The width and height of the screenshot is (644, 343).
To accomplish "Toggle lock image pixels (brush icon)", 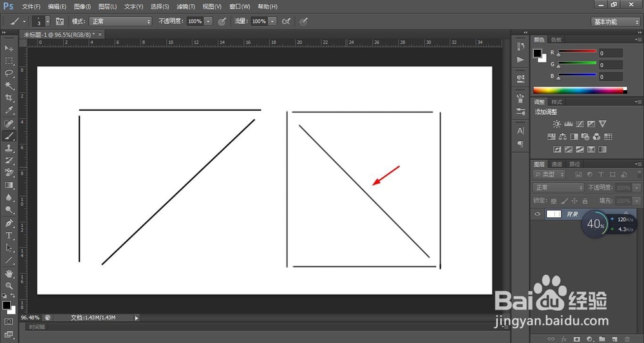I will tap(564, 201).
